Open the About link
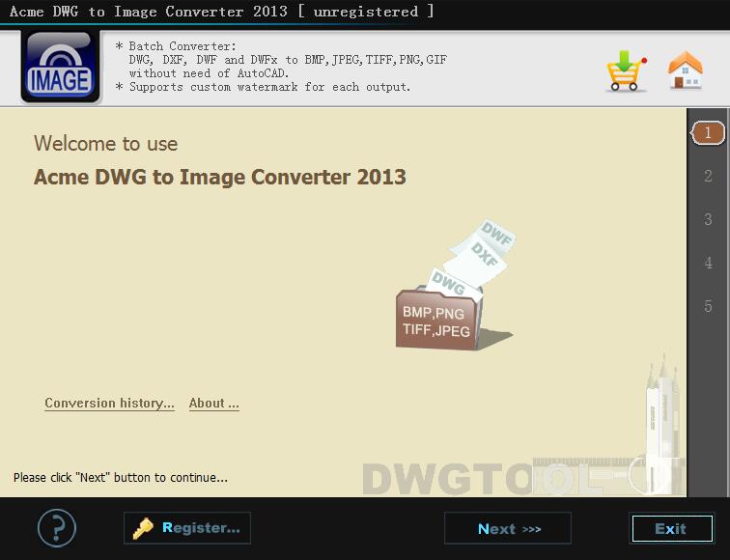The height and width of the screenshot is (560, 730). coord(214,404)
